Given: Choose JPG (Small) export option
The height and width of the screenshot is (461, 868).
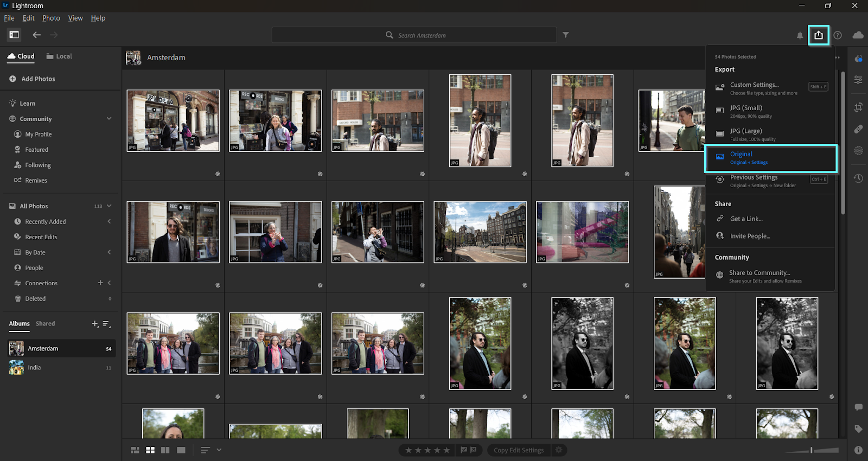Looking at the screenshot, I should coord(770,111).
